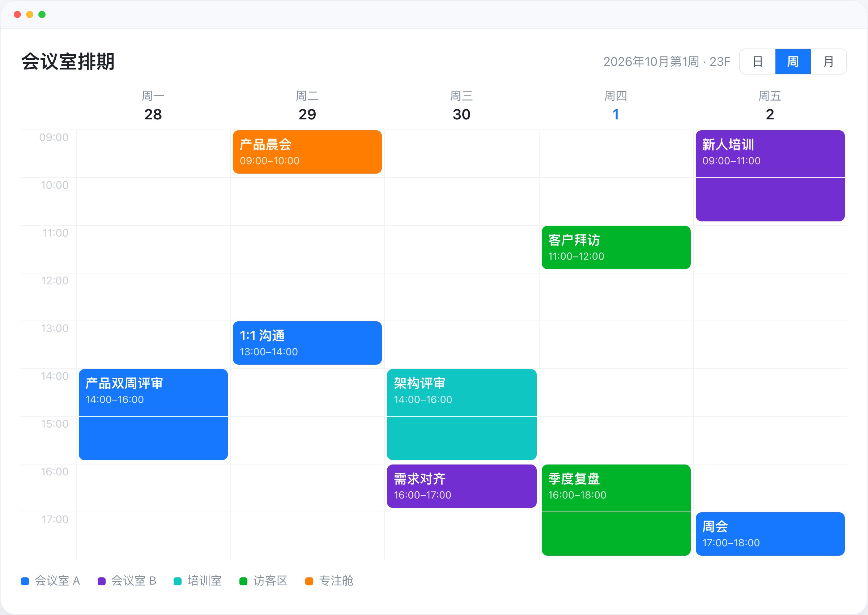
Task: Open the 产品双周评审 event
Action: [x=153, y=414]
